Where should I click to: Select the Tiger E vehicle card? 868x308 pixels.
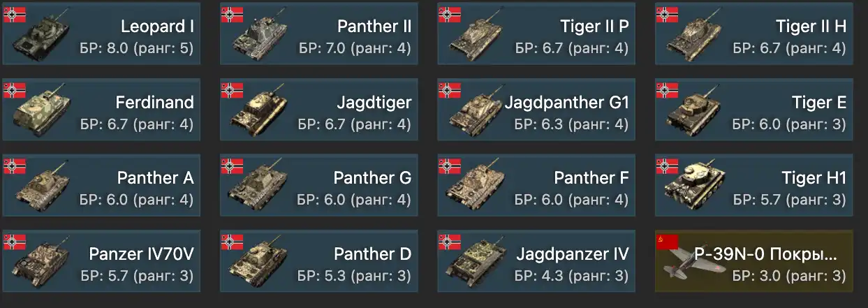pos(754,109)
